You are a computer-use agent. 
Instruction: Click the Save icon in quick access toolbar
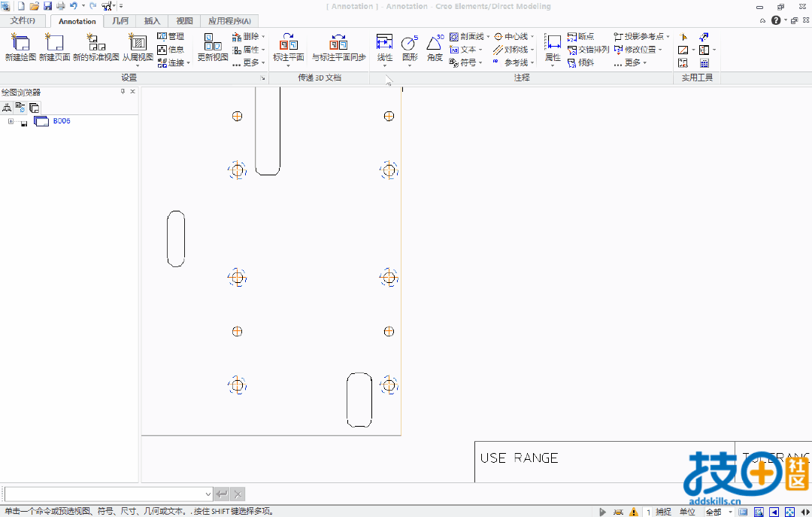[47, 6]
